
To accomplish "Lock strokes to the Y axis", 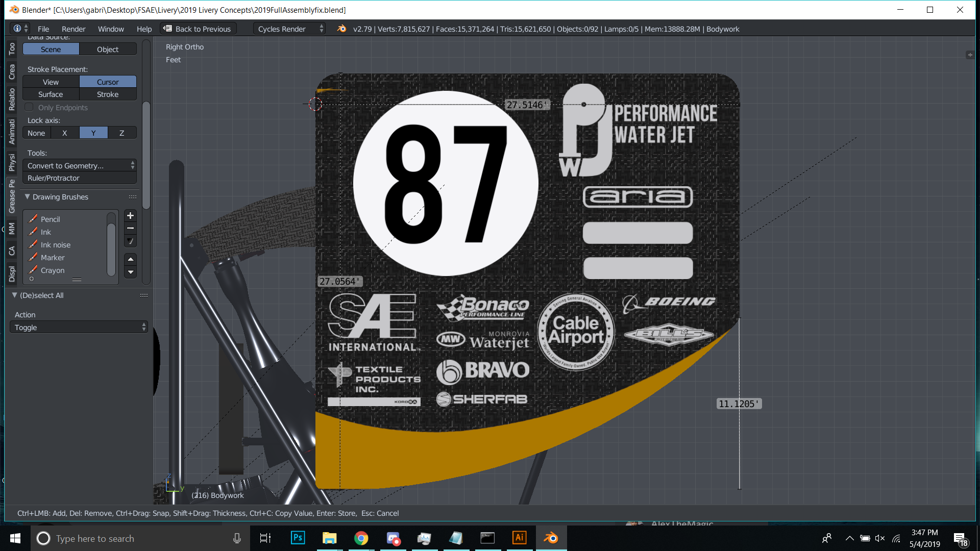I will coord(93,133).
